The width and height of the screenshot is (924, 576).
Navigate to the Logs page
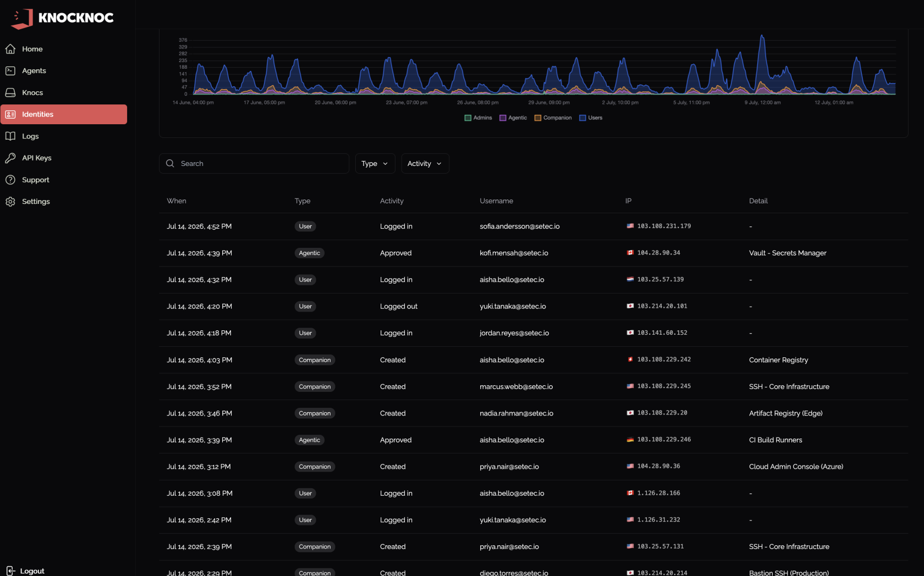(x=64, y=136)
